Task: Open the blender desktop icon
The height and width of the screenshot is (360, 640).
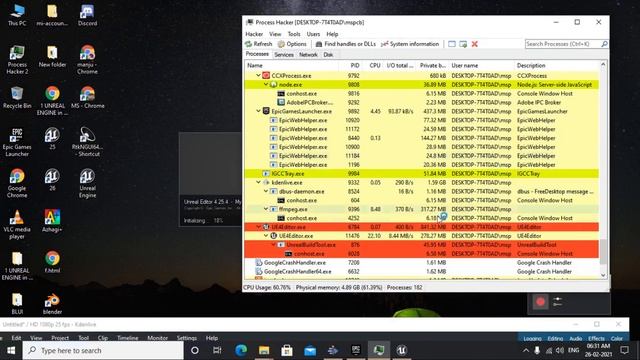Action: point(52,304)
